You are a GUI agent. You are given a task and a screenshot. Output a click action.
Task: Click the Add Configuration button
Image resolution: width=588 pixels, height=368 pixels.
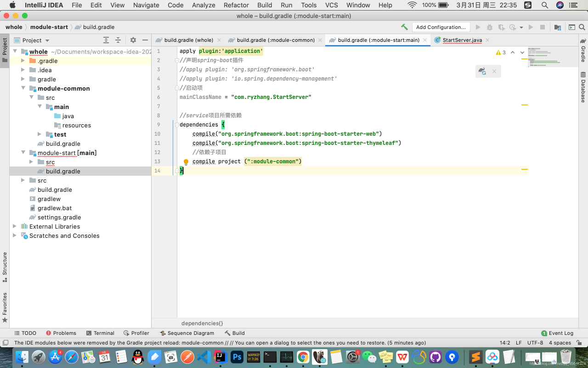(441, 27)
